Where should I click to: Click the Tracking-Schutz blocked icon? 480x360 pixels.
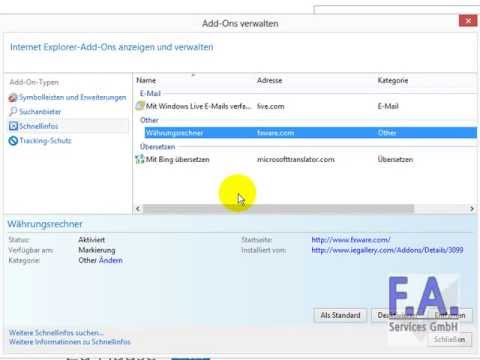[x=13, y=141]
